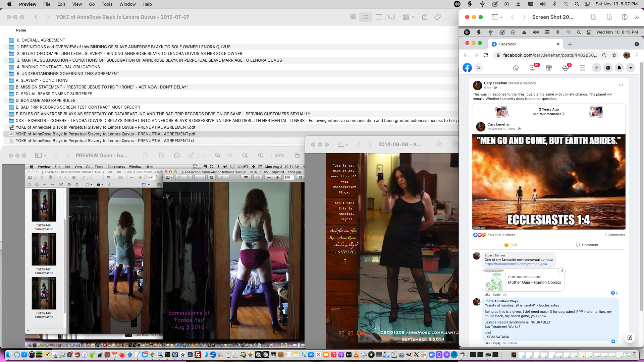Screen dimensions: 644x362
Task: Open the humoncomics.com Mother Gaia link
Action: [515, 264]
